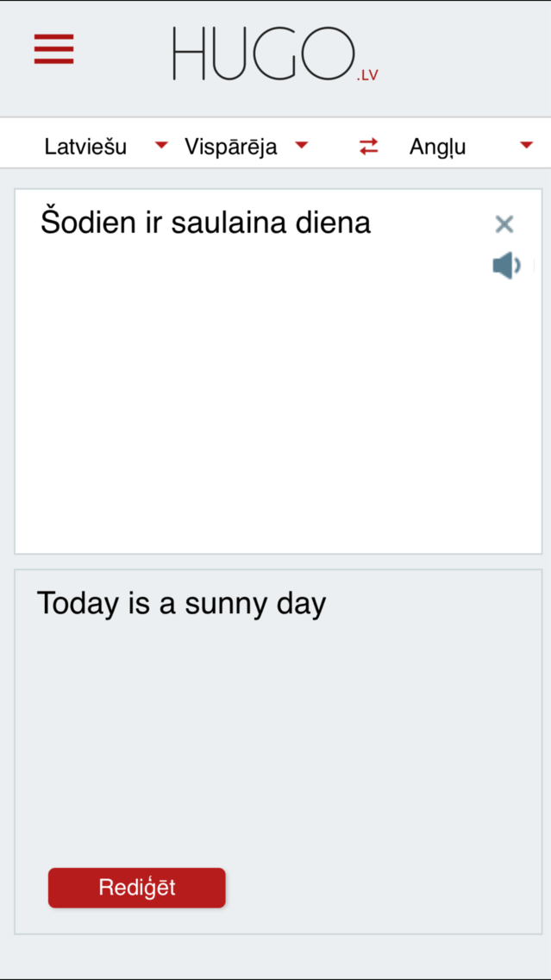
Task: Play audio with the speaker icon
Action: (506, 266)
